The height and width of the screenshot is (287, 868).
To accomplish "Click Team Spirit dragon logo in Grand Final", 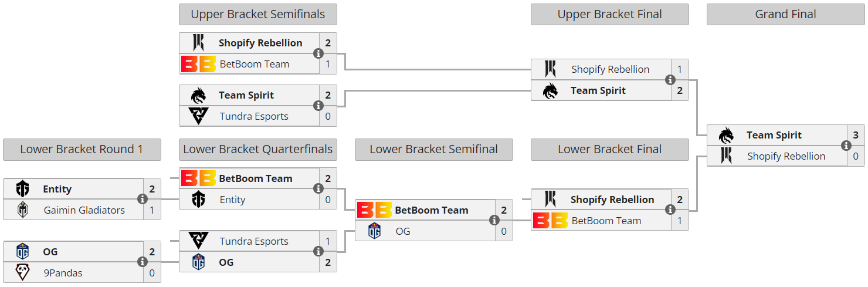I will point(726,135).
